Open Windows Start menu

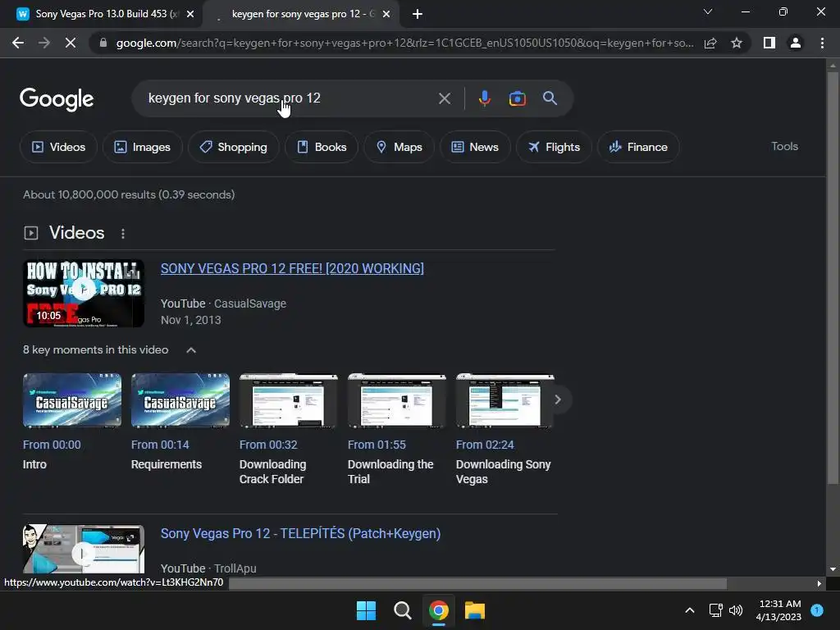pyautogui.click(x=367, y=610)
